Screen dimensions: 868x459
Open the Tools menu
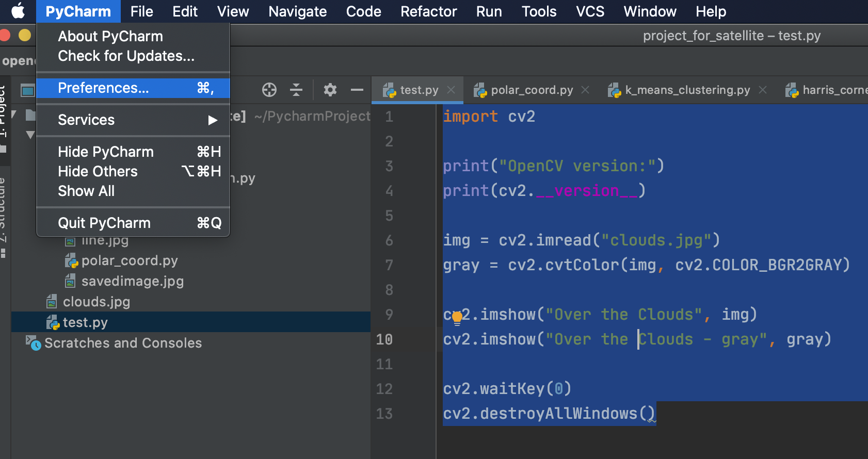point(539,11)
